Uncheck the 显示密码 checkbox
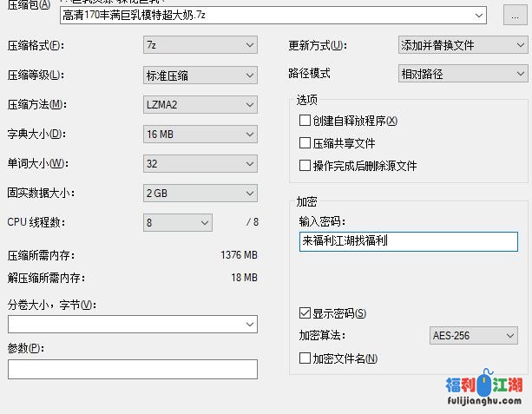 (x=305, y=312)
